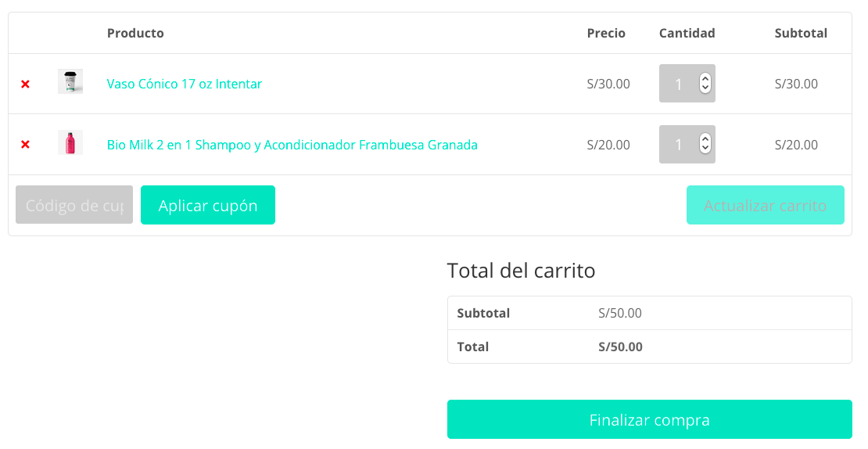868x449 pixels.
Task: Remove Vaso Cónico 17 oz from cart
Action: point(25,84)
